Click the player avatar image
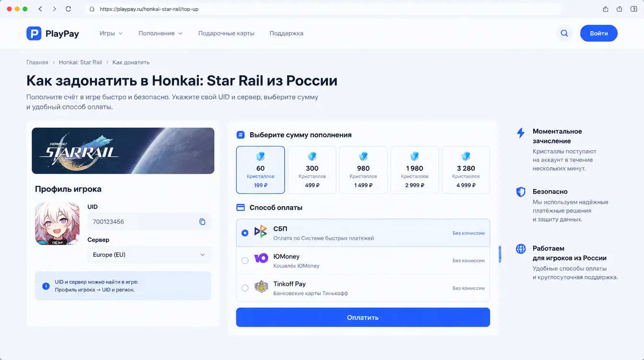The image size is (644, 360). [x=57, y=224]
